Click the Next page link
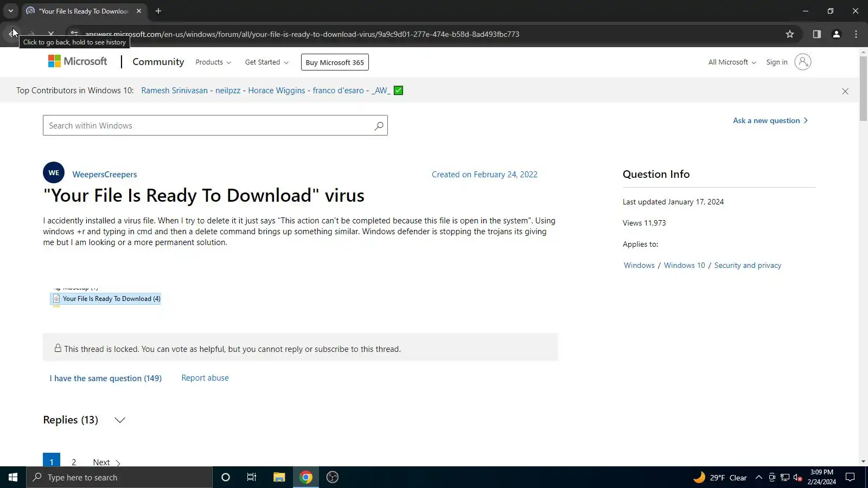868x488 pixels. (x=106, y=463)
